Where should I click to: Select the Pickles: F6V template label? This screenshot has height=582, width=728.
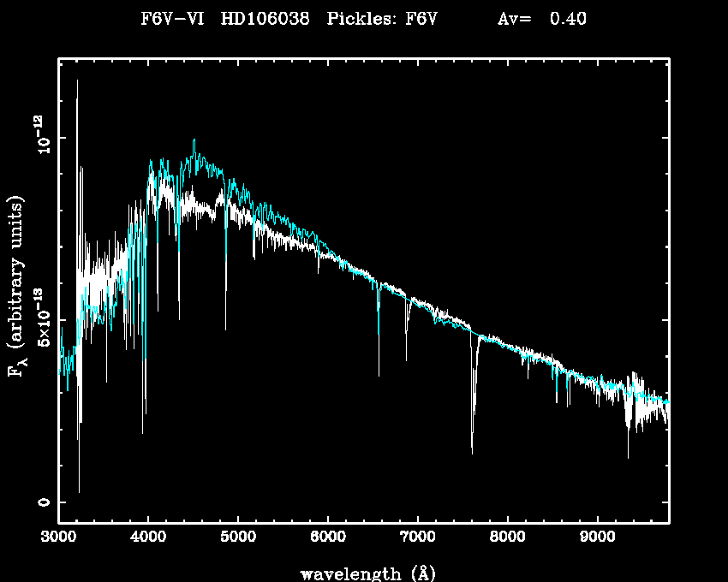[x=383, y=19]
